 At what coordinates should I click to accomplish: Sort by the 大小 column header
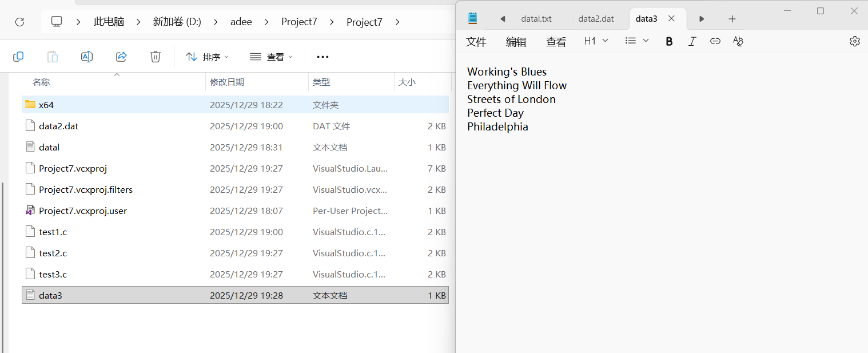point(407,82)
